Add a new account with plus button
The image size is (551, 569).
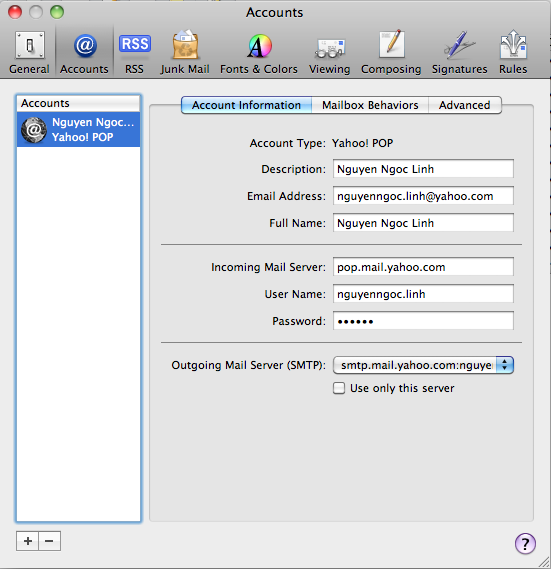[x=28, y=541]
